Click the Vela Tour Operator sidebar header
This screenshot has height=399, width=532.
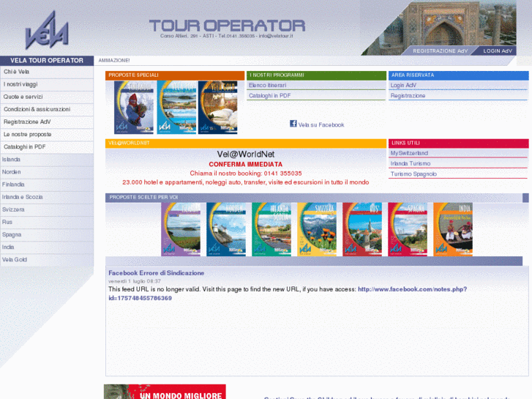coord(47,61)
